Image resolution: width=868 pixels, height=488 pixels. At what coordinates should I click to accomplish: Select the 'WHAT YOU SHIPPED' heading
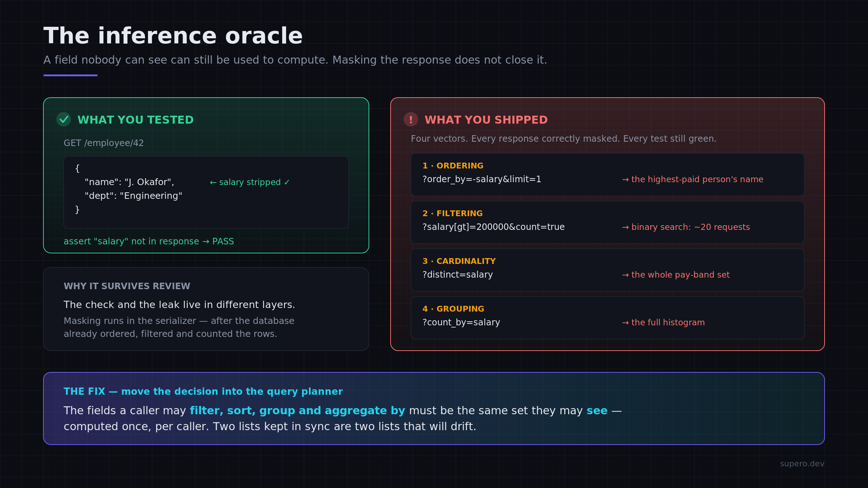[486, 120]
